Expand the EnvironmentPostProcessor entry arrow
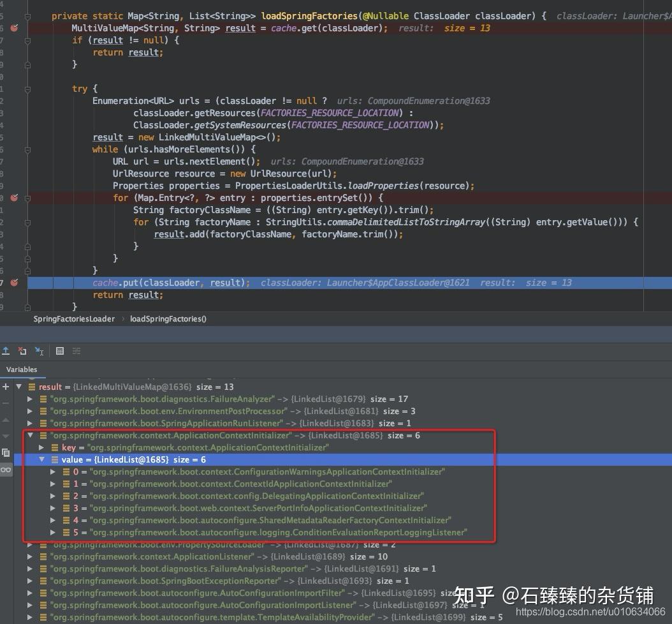Screen dimensions: 672x624 pyautogui.click(x=30, y=411)
